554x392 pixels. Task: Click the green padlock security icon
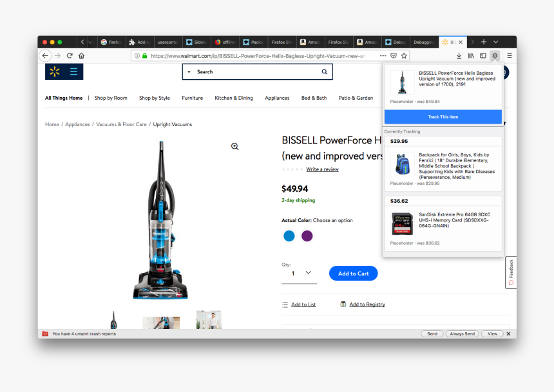[x=144, y=56]
